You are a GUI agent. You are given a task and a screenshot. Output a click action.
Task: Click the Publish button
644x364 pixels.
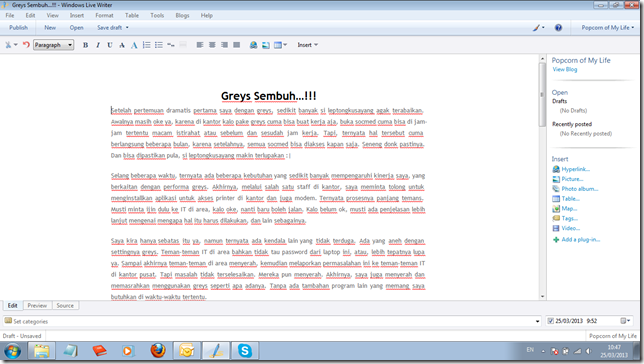click(18, 28)
